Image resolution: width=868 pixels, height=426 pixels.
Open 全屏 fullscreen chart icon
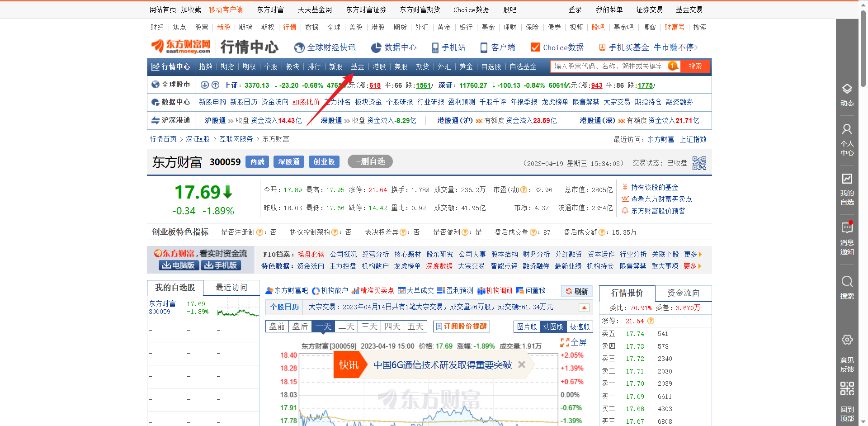click(x=573, y=342)
